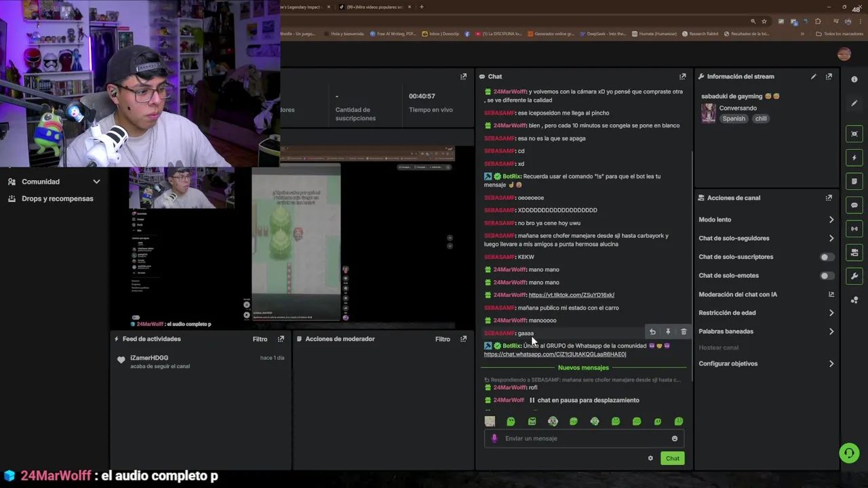Toggle the chat bubble widget in right sidebar
Image resolution: width=868 pixels, height=488 pixels.
point(854,205)
